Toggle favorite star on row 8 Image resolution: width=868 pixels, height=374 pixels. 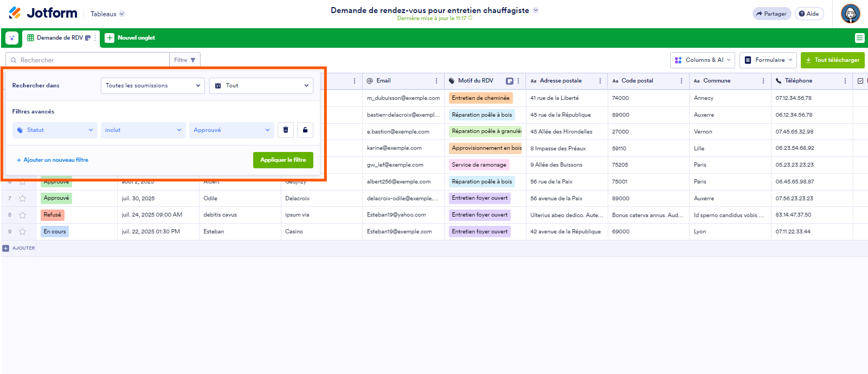[x=23, y=215]
